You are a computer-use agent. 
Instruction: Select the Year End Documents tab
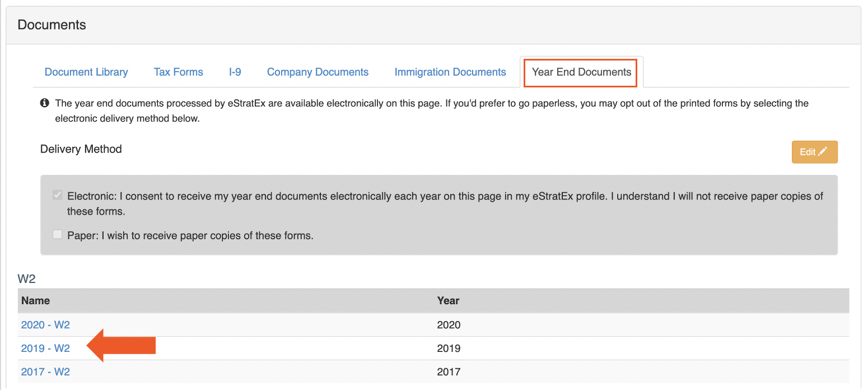pyautogui.click(x=580, y=72)
